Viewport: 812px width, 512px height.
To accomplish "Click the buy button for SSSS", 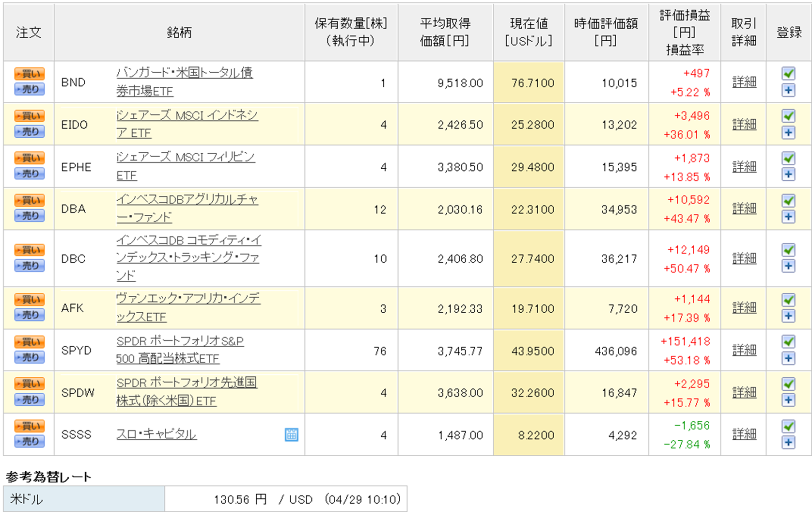I will pos(30,426).
